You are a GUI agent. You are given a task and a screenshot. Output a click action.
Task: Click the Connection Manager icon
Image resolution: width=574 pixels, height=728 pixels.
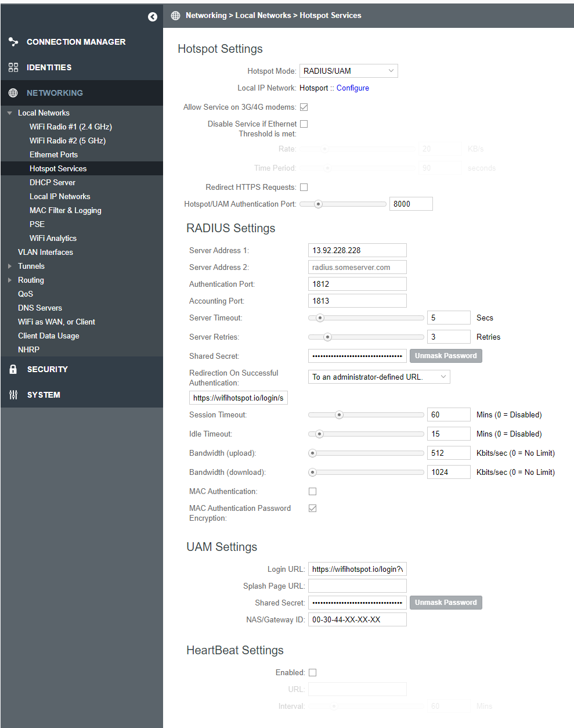tap(13, 42)
